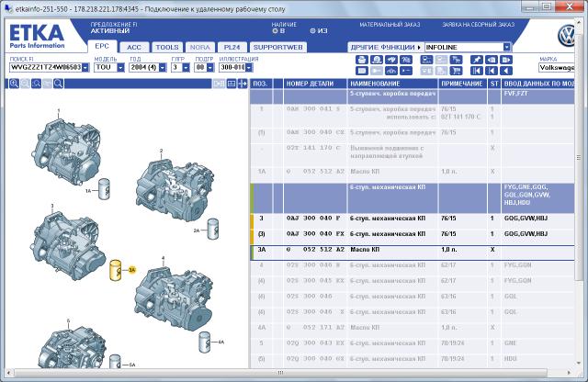588x382 pixels.
Task: Click the Примечание column header
Action: [462, 84]
